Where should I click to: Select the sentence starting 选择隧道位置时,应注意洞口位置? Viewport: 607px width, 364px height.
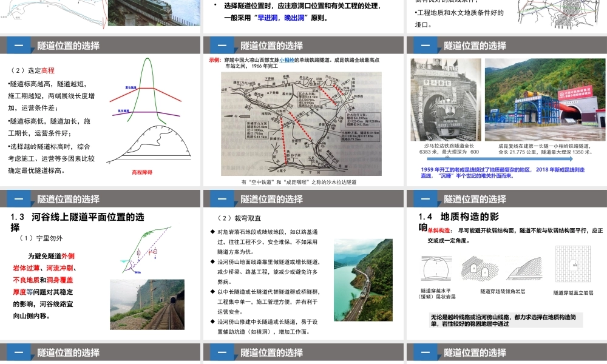click(x=303, y=12)
